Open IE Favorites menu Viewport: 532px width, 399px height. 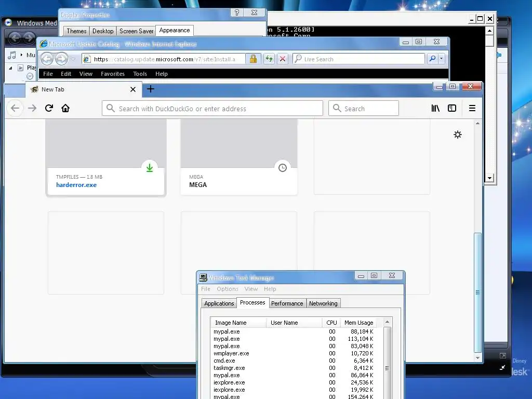click(113, 74)
